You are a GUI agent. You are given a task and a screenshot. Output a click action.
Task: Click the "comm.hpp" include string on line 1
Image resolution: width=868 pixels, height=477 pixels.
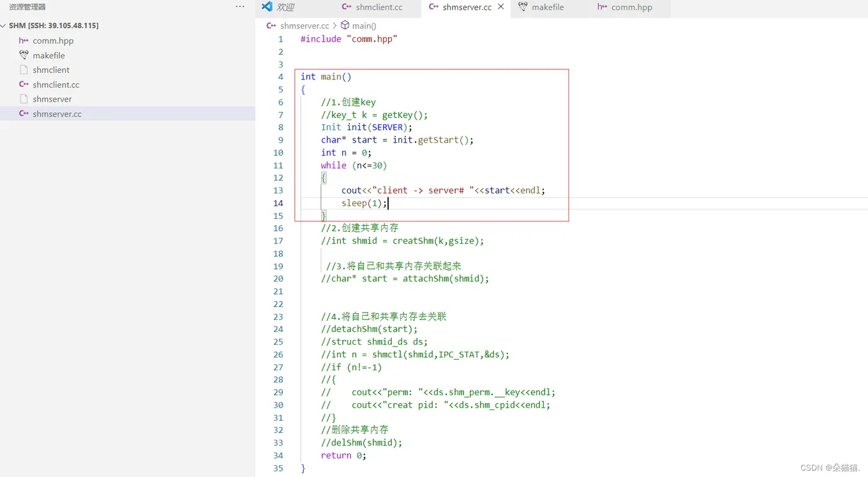371,38
